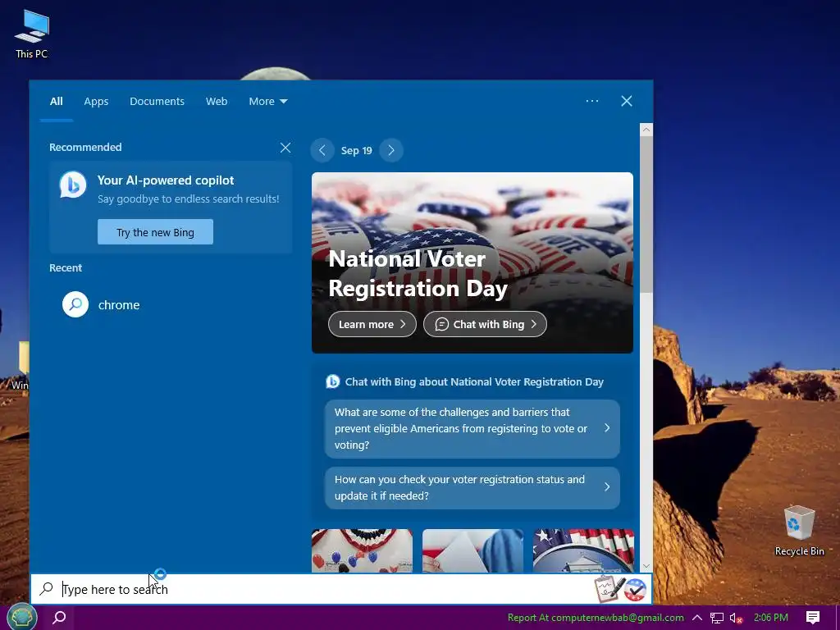Click Chat with Bing button
This screenshot has width=840, height=630.
pyautogui.click(x=485, y=324)
